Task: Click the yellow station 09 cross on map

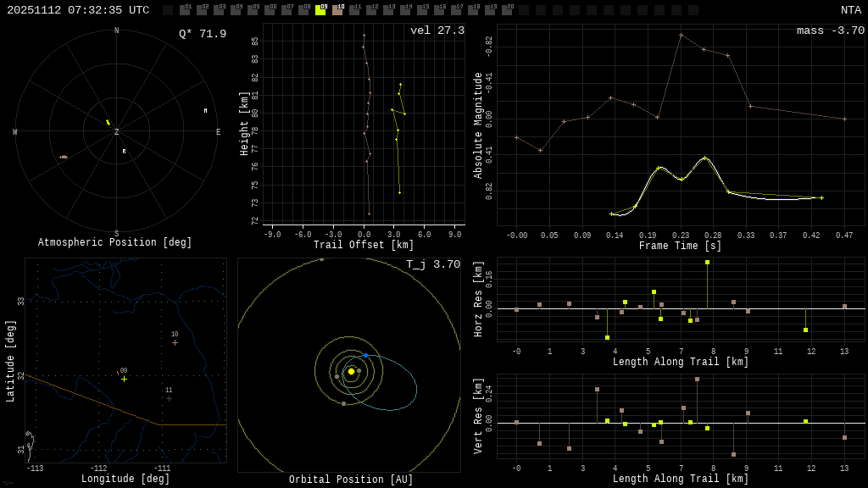Action: click(124, 379)
